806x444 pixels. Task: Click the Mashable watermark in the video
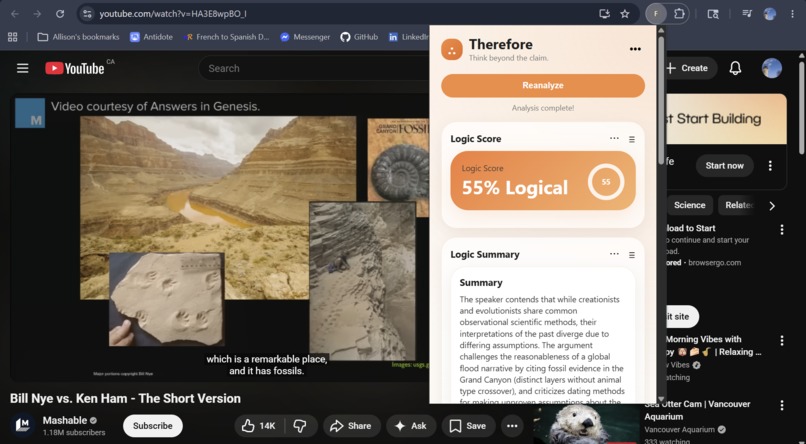click(30, 113)
